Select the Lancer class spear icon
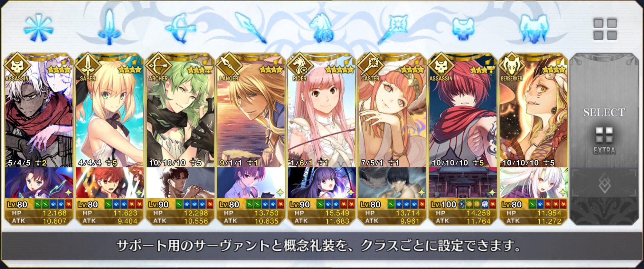The image size is (644, 269). click(251, 28)
